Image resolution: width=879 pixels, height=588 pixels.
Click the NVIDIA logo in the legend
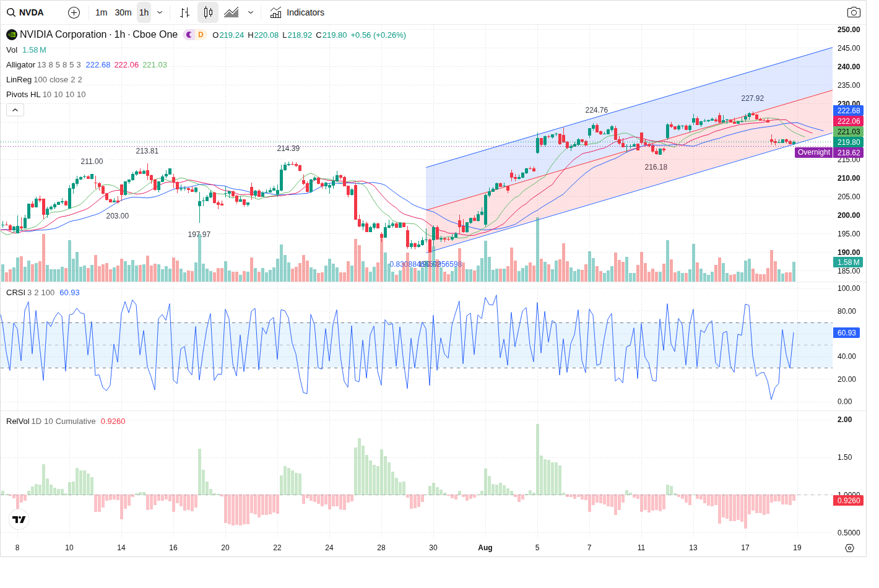pyautogui.click(x=12, y=35)
